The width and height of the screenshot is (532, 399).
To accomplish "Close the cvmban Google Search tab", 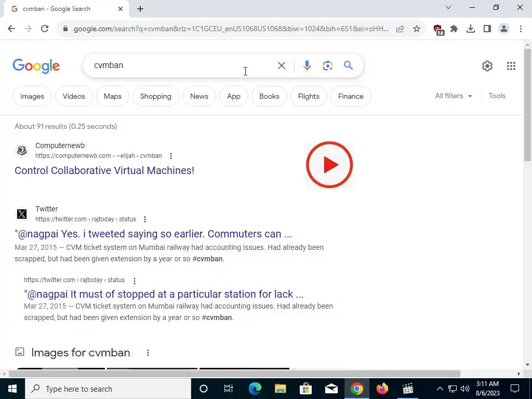I will [121, 9].
